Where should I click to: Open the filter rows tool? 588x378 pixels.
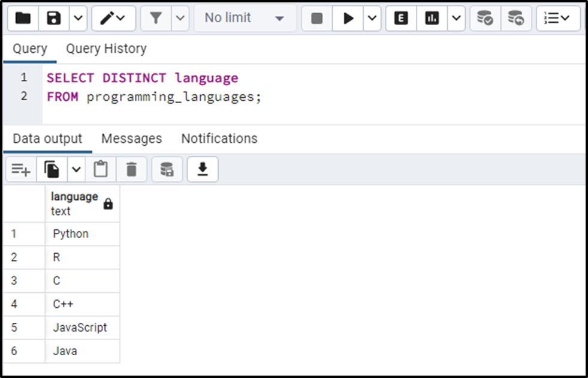pos(156,18)
